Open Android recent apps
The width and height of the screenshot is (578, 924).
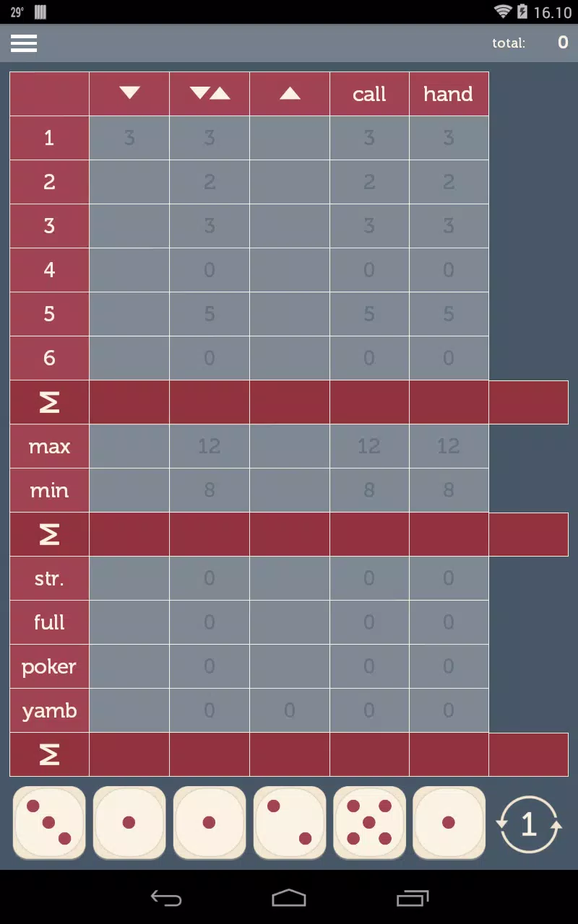413,897
